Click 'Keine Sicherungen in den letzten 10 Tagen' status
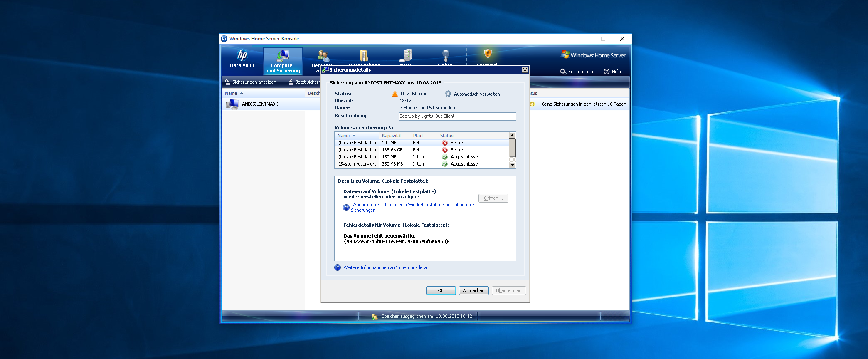 (x=583, y=104)
